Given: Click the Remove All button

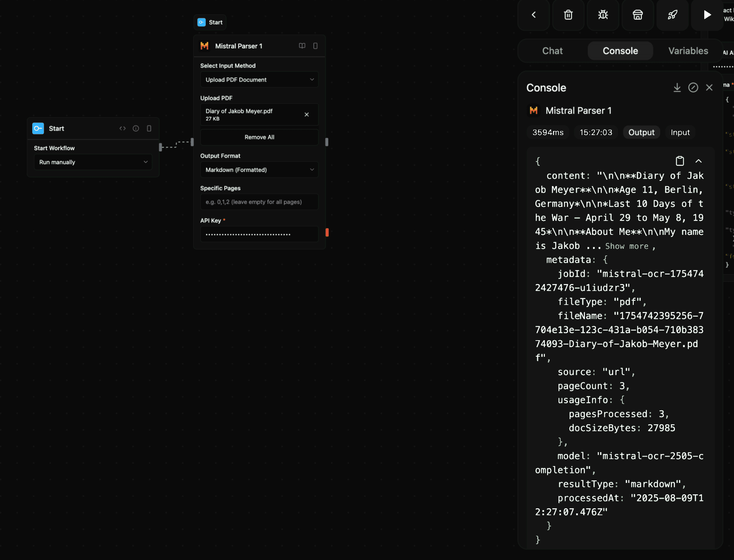Looking at the screenshot, I should (x=259, y=137).
